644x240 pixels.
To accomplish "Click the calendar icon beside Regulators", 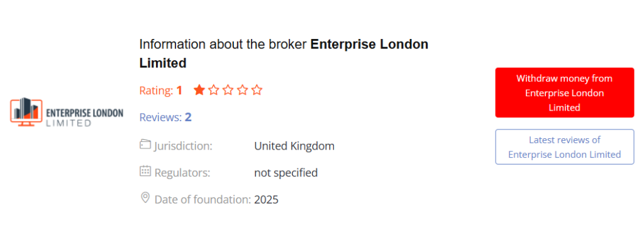I will tap(145, 171).
